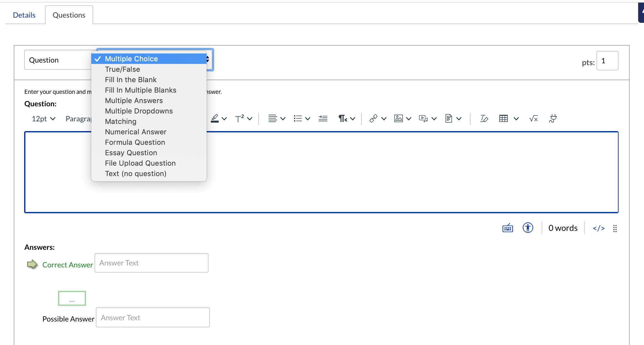Click the Question name field
The height and width of the screenshot is (345, 644).
tap(58, 60)
